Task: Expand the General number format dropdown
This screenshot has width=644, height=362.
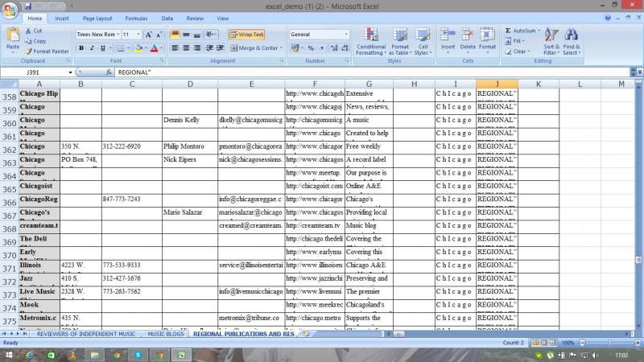Action: click(346, 35)
